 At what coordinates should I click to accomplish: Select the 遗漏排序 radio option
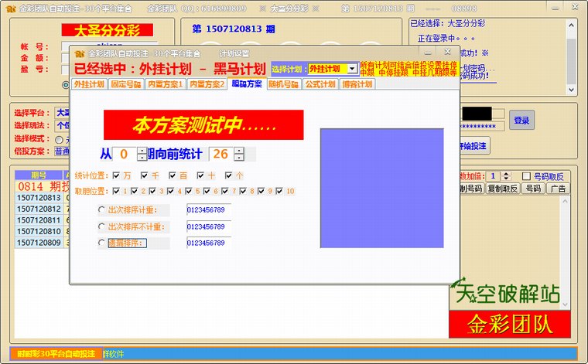point(102,243)
